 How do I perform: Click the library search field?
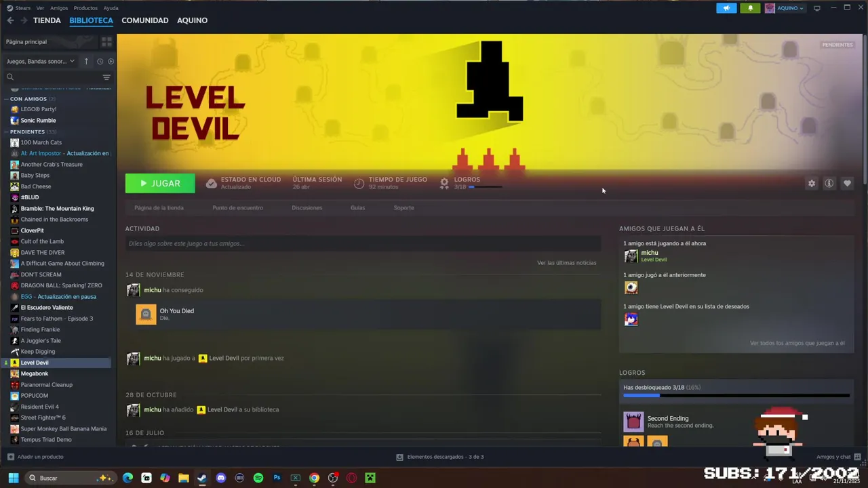51,77
